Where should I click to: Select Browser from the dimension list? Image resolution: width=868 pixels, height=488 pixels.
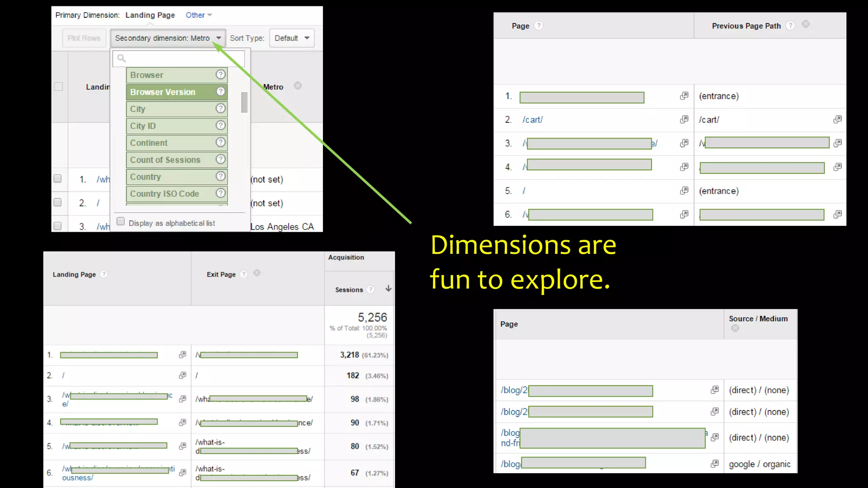coord(177,75)
